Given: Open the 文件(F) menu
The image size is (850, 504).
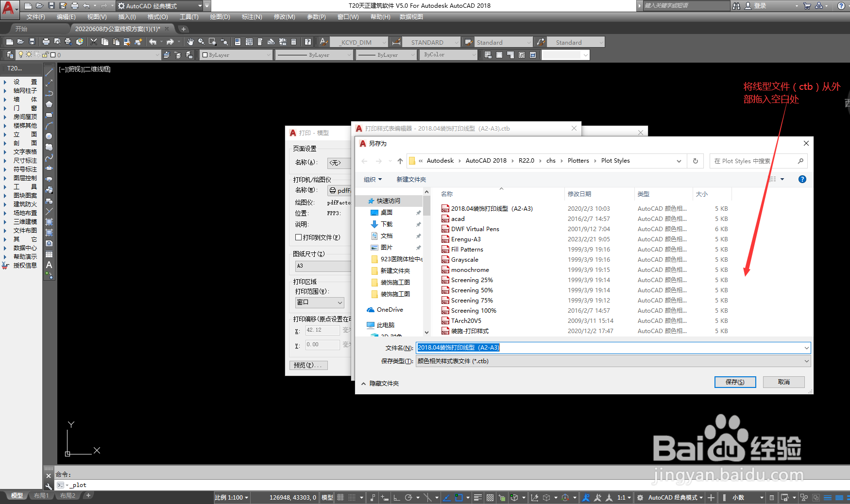Looking at the screenshot, I should [36, 17].
